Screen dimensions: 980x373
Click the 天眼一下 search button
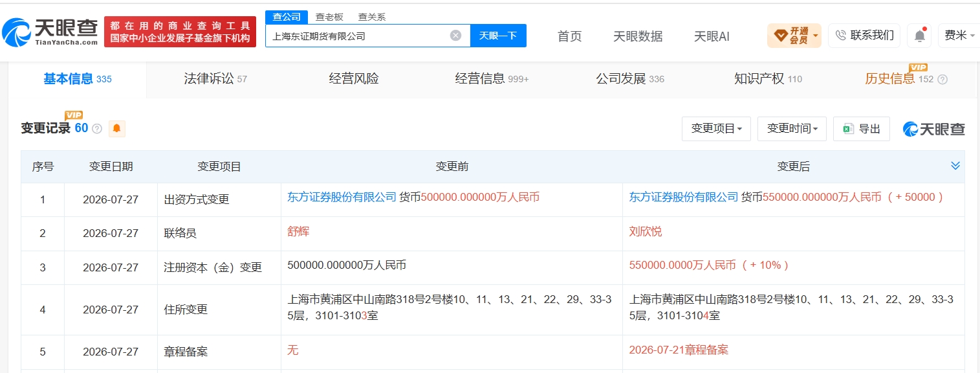click(498, 36)
